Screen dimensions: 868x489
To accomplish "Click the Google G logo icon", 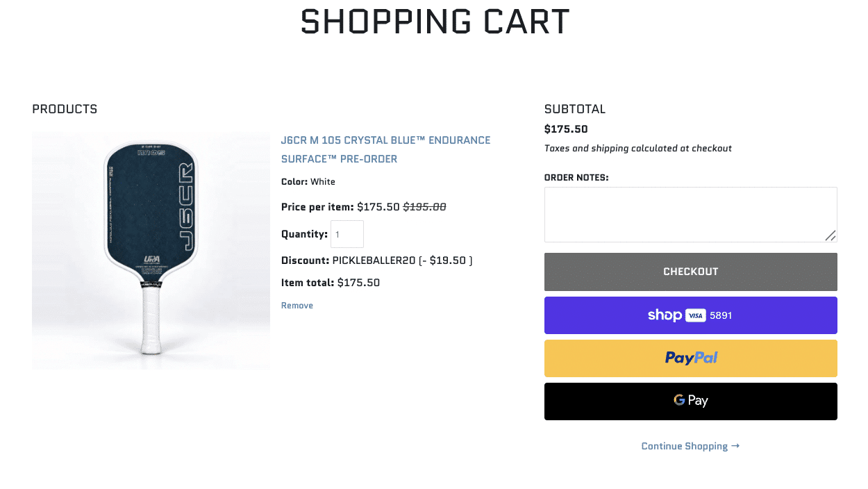I will click(x=679, y=400).
